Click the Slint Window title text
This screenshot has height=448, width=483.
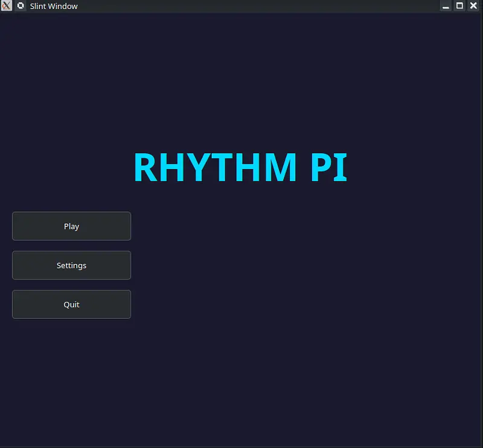(x=54, y=6)
